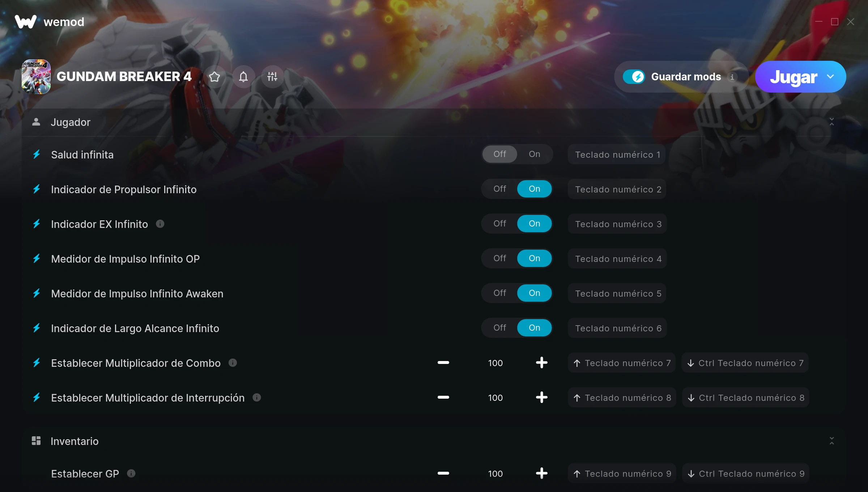The image size is (868, 492).
Task: Favorite GUNDAM BREAKER 4 with star icon
Action: pyautogui.click(x=214, y=77)
